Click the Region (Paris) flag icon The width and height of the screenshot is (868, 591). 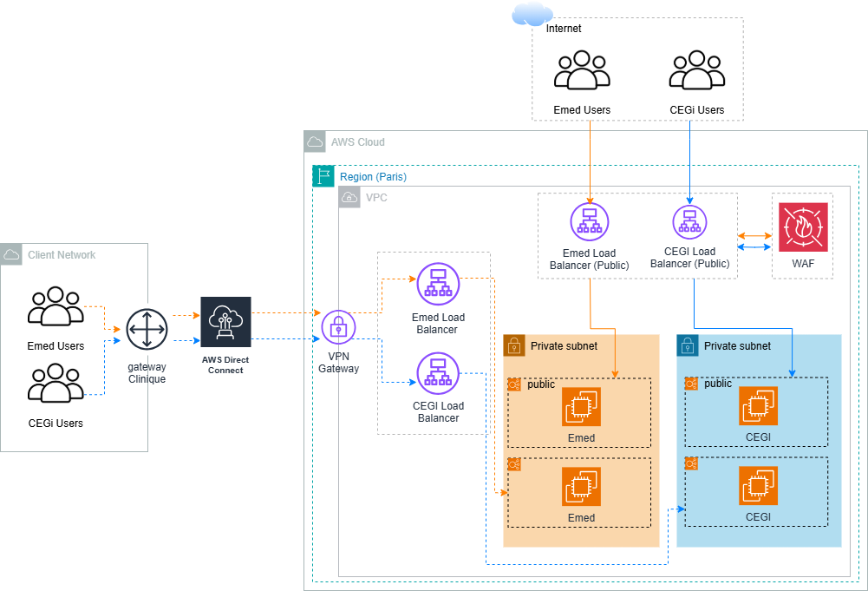tap(323, 176)
